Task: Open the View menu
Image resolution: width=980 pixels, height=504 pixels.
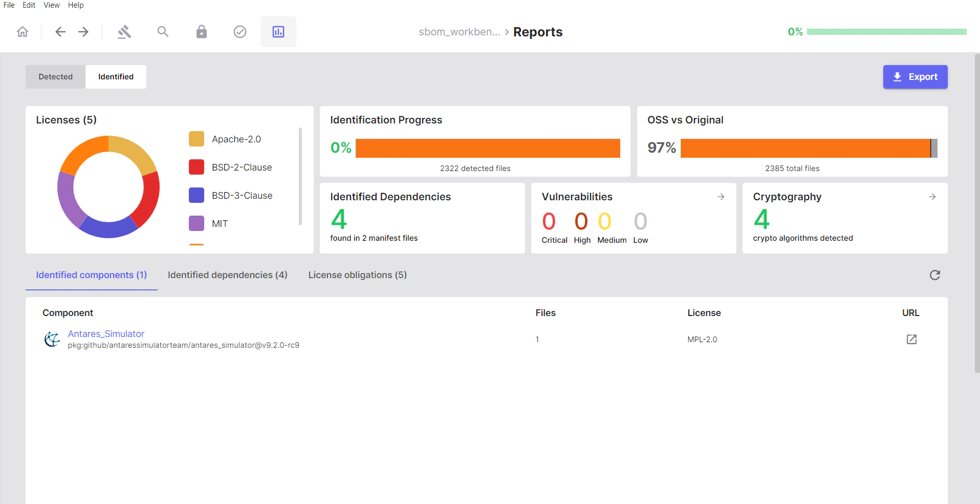Action: [52, 5]
